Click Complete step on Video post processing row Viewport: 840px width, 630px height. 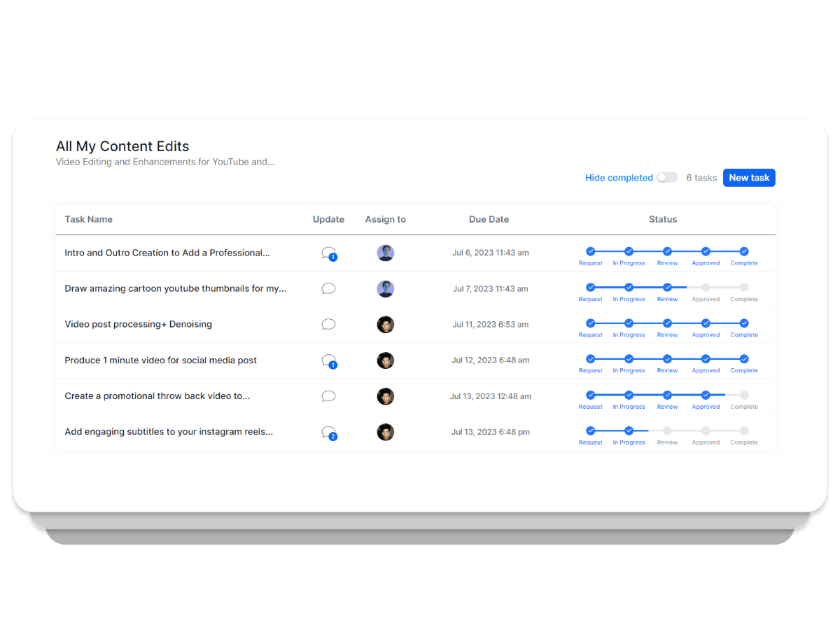coord(744,323)
